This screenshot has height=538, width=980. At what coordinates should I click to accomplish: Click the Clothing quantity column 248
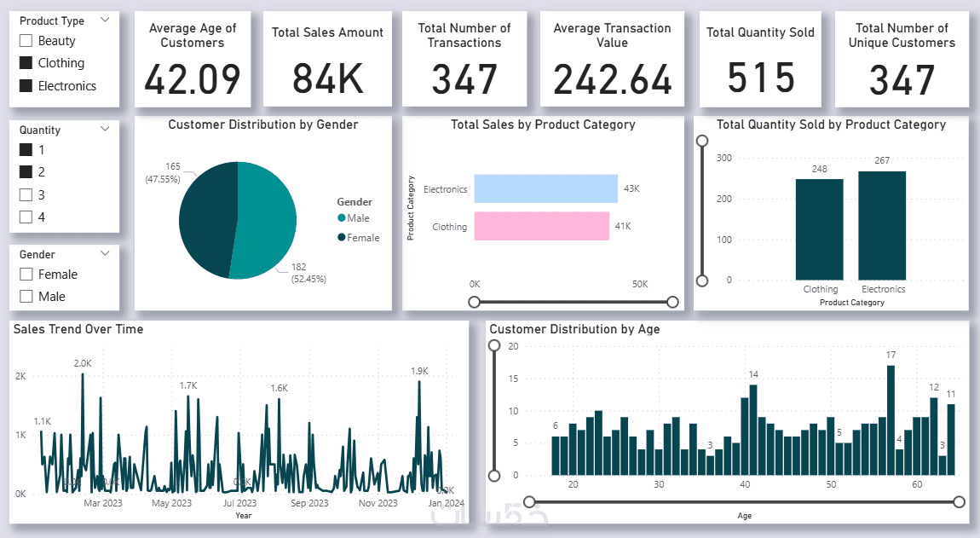(x=820, y=229)
